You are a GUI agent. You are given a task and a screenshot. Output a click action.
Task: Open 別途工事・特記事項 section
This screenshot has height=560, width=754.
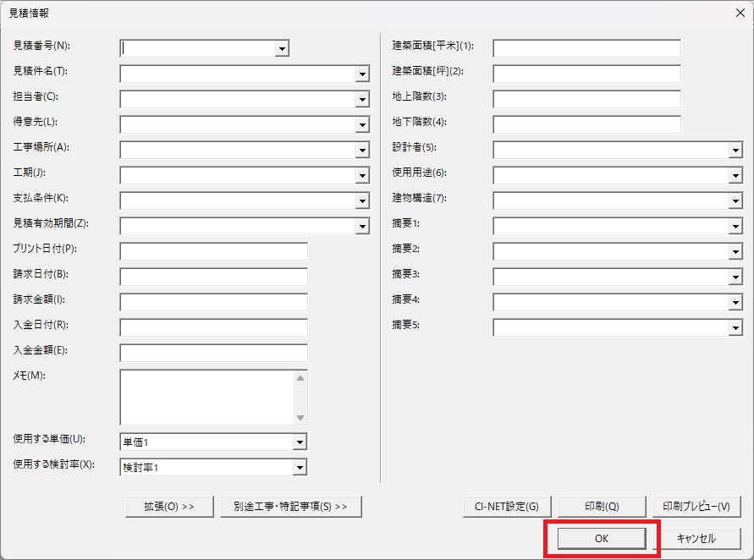(x=291, y=506)
